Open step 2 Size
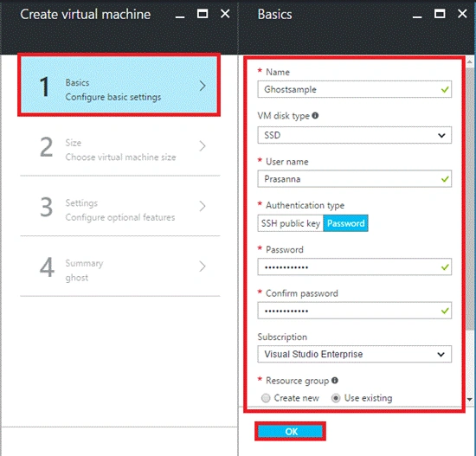This screenshot has width=476, height=456. (120, 146)
